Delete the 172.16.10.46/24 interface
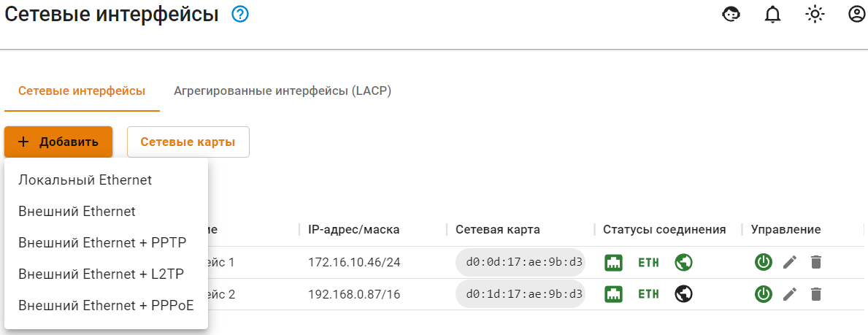 coord(816,262)
